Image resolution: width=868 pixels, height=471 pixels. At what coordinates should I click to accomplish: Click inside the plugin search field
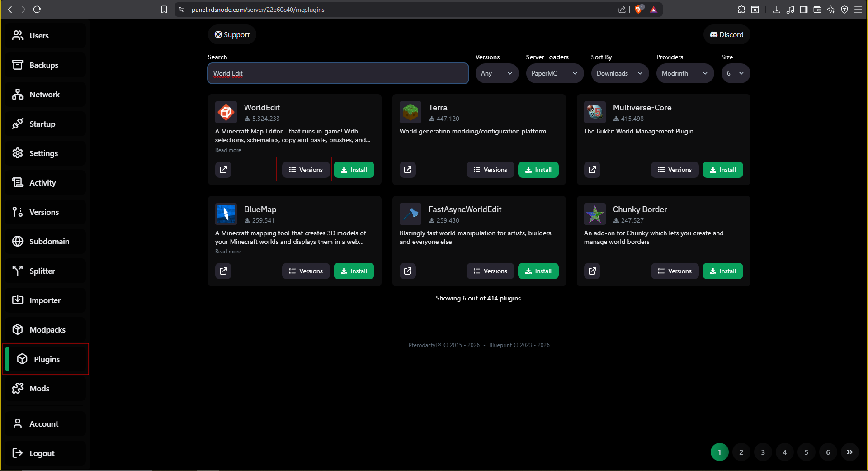point(338,73)
